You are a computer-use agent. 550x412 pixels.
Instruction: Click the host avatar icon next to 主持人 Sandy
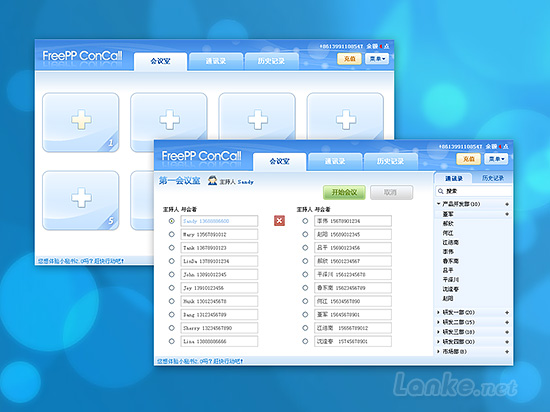click(212, 181)
